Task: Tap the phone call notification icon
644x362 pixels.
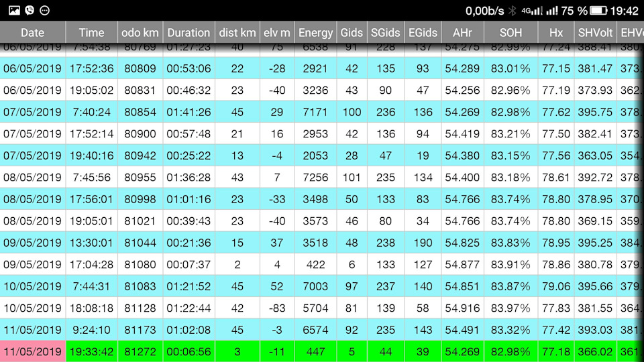Action: [x=30, y=10]
